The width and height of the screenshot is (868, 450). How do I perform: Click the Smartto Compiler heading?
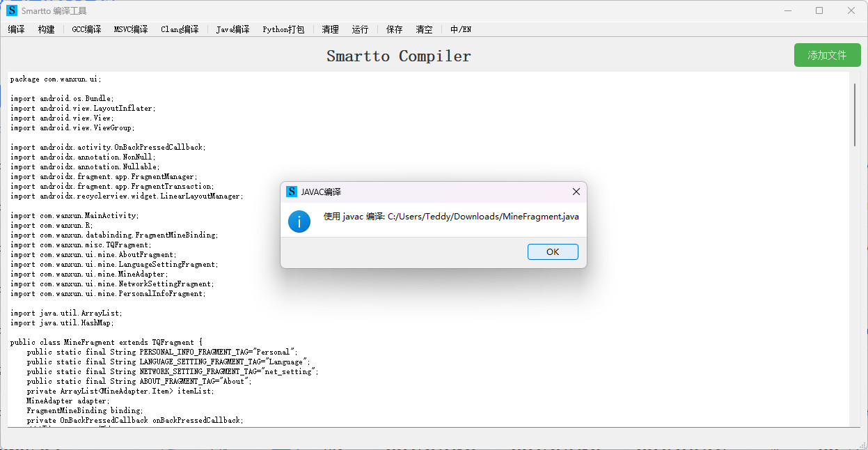[399, 56]
